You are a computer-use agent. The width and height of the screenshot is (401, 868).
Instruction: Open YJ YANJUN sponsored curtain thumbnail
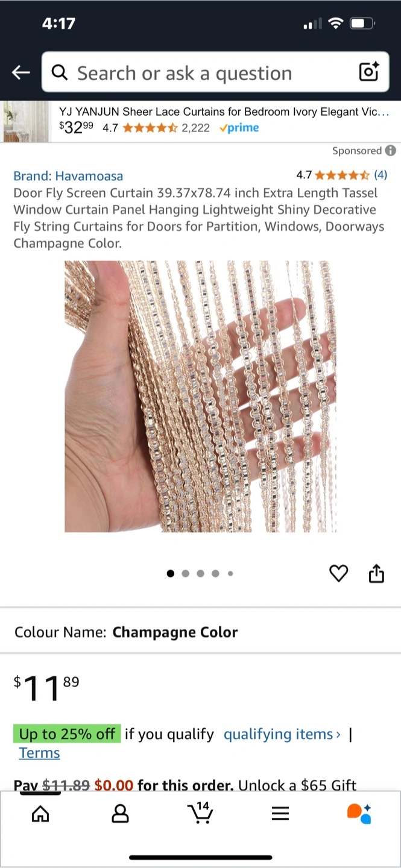tap(25, 121)
